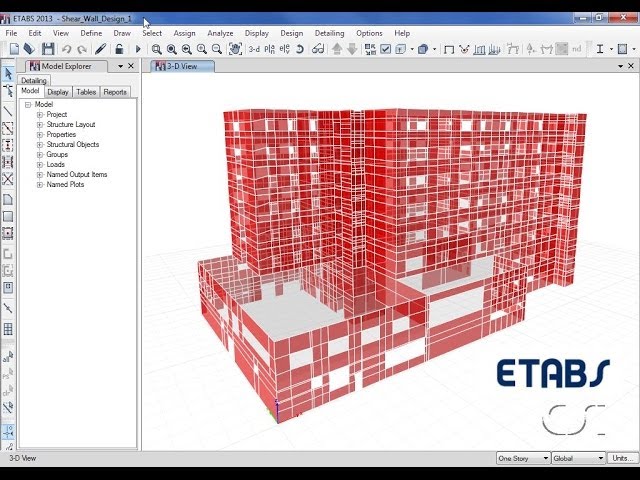Expand the Structure Layout node

40,124
